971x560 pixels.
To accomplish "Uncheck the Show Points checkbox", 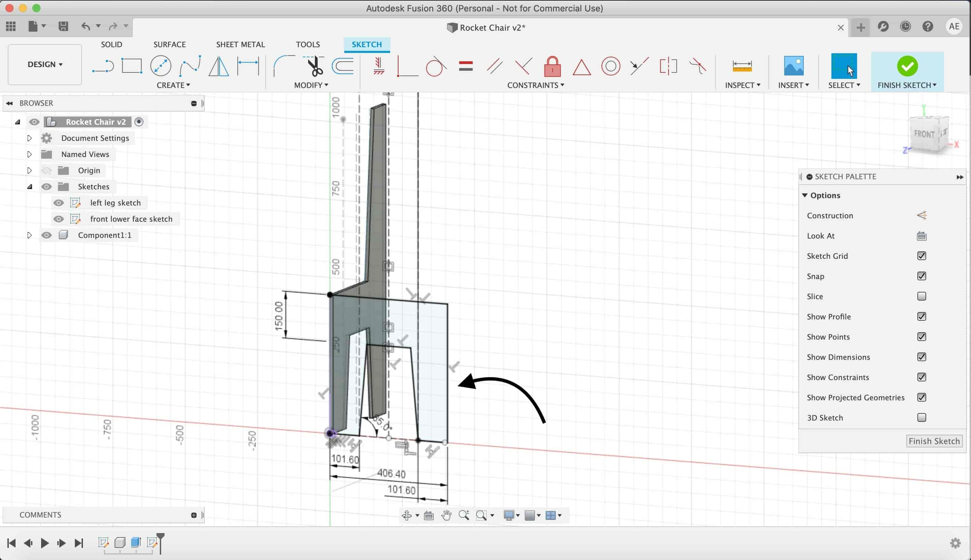I will 921,337.
